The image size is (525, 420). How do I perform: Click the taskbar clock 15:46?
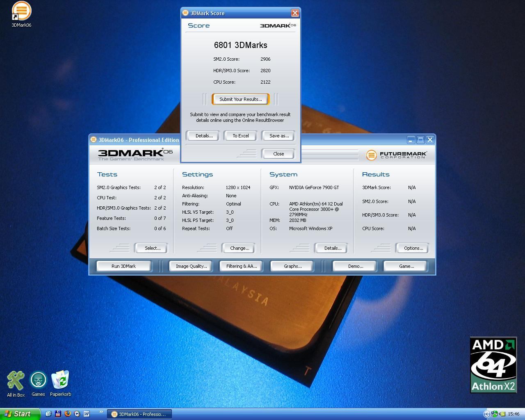tap(514, 414)
